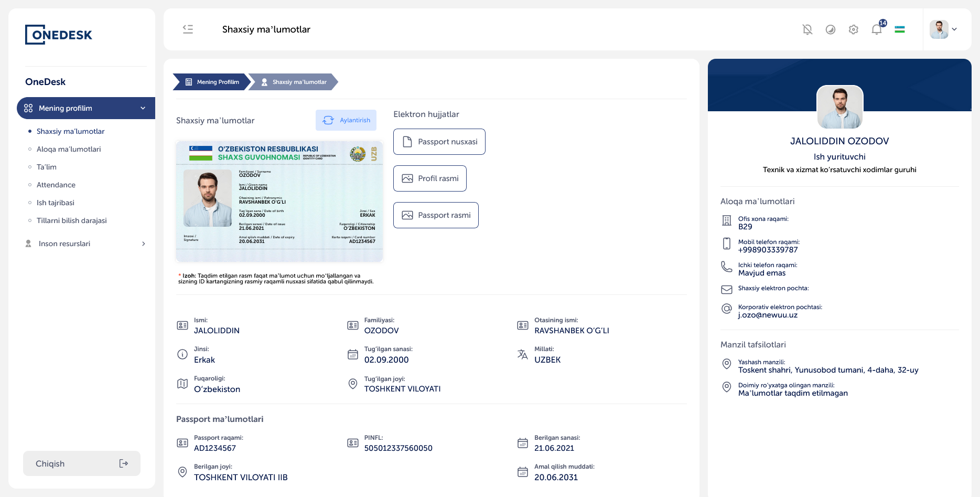
Task: Open settings gear in header
Action: coord(854,29)
